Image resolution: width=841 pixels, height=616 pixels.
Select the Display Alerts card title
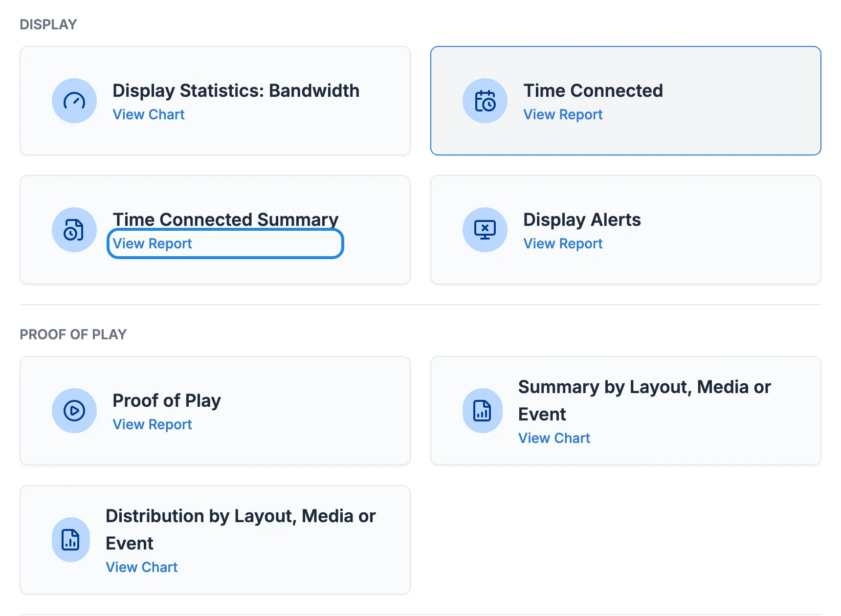click(x=582, y=220)
